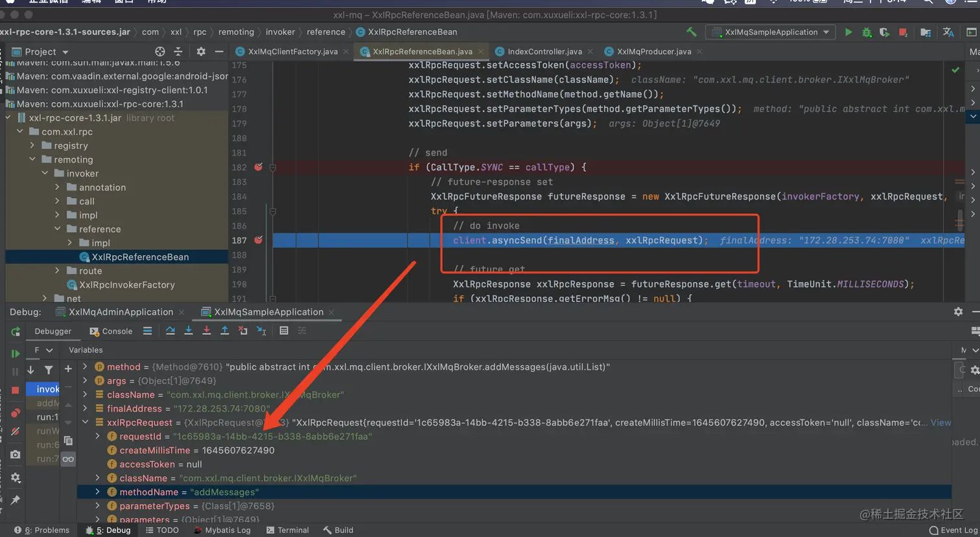The image size is (980, 537).
Task: Click the Build project hammer icon
Action: coord(692,32)
